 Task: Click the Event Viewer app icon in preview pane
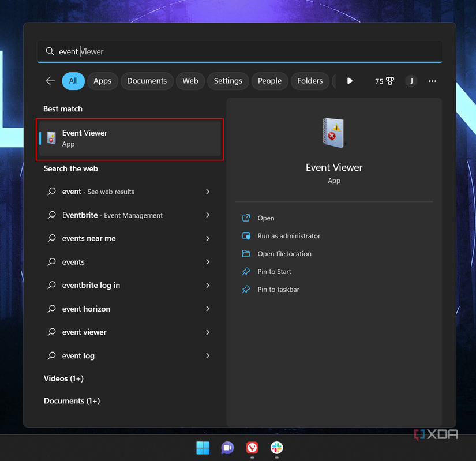333,133
